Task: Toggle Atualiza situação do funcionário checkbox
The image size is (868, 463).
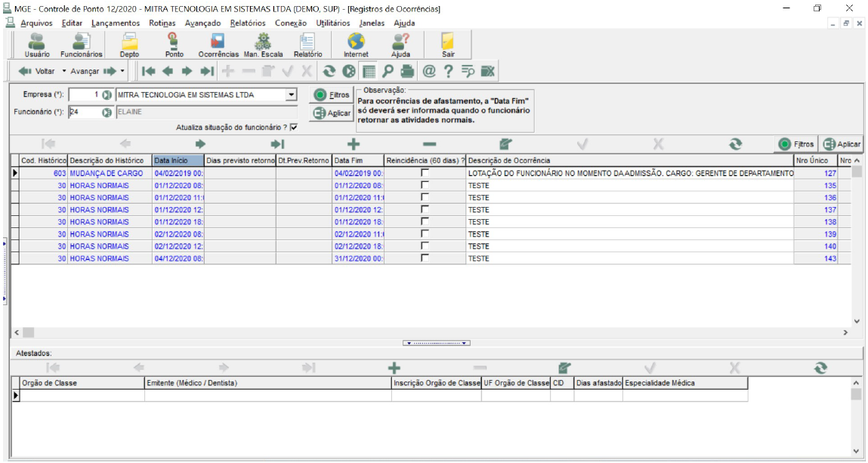Action: click(x=294, y=127)
